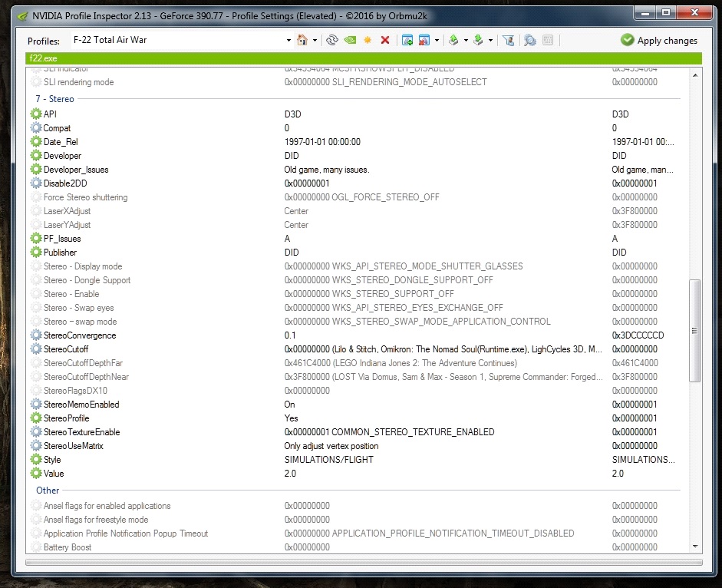Click the gear icon next to Publisher
The image size is (722, 588).
coord(36,252)
